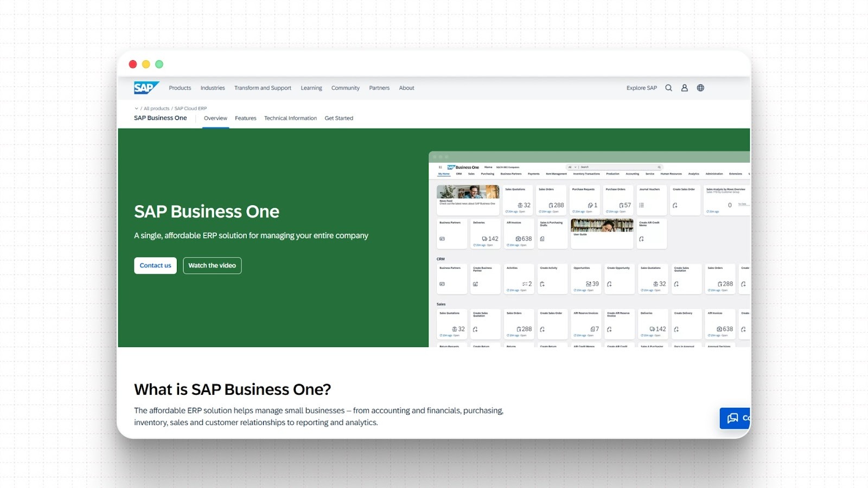Click the A/R Invoices icon showing 638
The image size is (868, 488).
pyautogui.click(x=518, y=239)
